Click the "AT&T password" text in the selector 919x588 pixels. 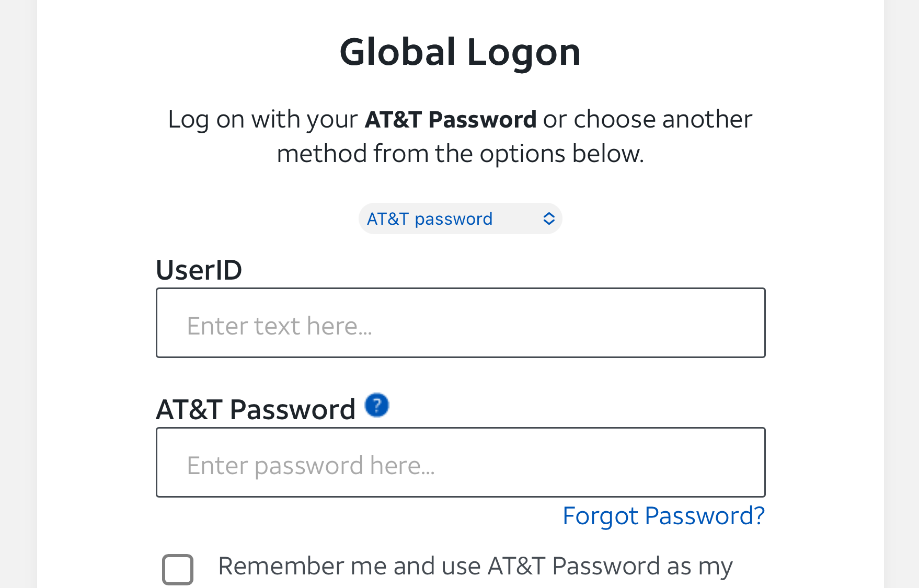(429, 218)
